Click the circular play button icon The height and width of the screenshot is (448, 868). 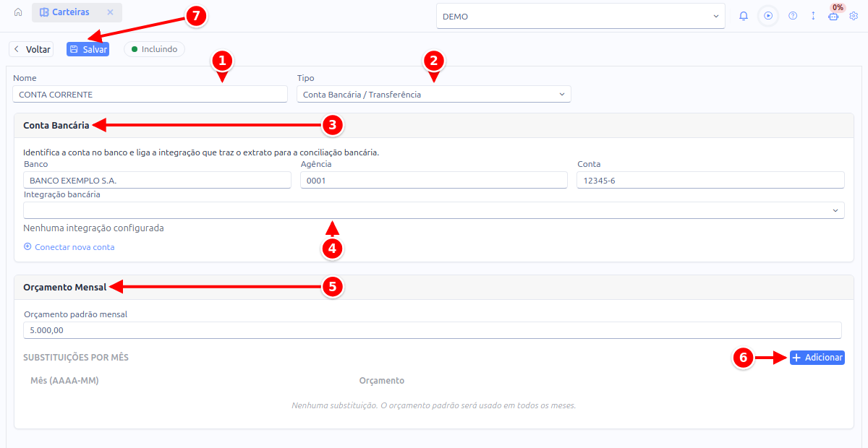[x=768, y=16]
